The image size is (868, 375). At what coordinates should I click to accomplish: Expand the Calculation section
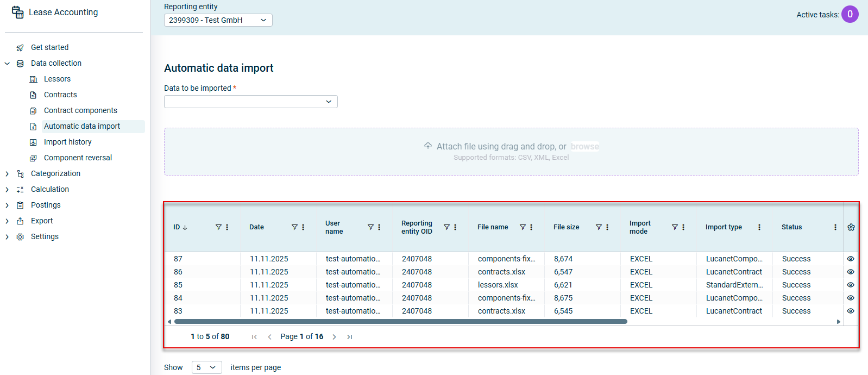point(7,190)
